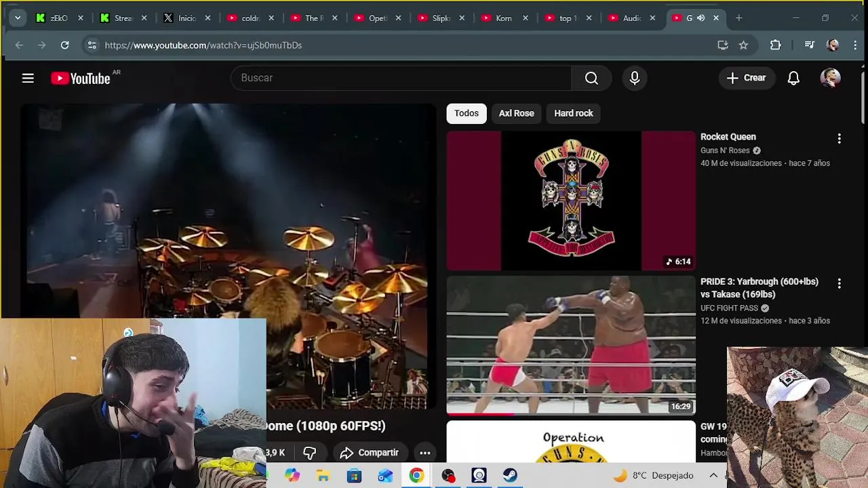The width and height of the screenshot is (868, 488).
Task: Open the webcam app in taskbar
Action: point(479,476)
